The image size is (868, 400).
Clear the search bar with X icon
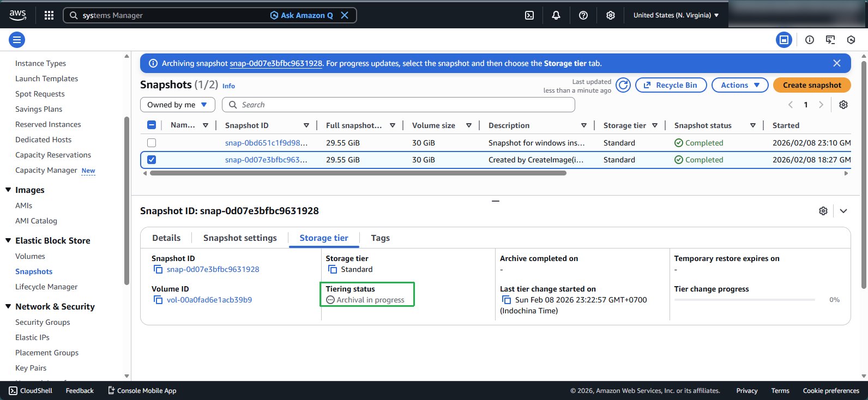[345, 15]
